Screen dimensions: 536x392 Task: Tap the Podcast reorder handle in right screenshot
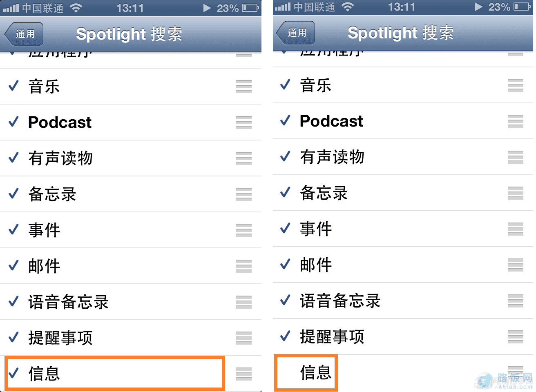(515, 121)
